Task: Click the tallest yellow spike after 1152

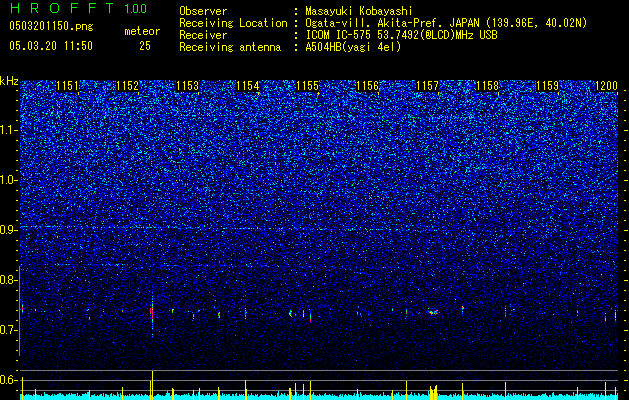Action: tap(152, 385)
